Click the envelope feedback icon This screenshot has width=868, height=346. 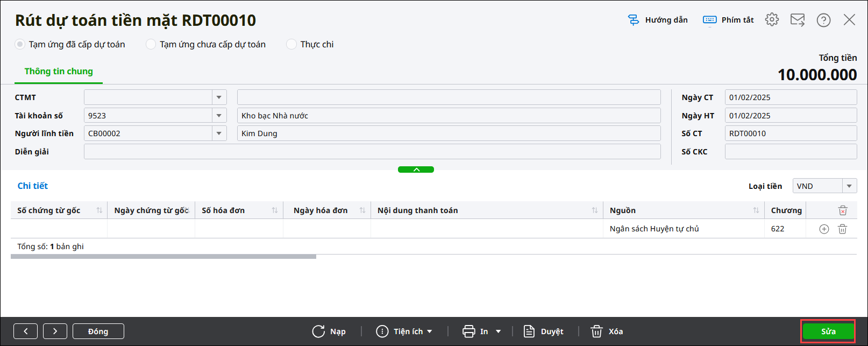(x=798, y=20)
